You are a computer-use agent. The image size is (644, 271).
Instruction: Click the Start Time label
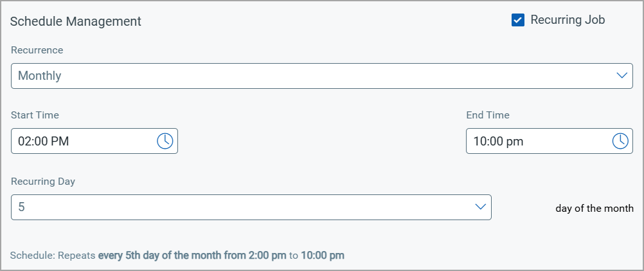click(x=35, y=115)
